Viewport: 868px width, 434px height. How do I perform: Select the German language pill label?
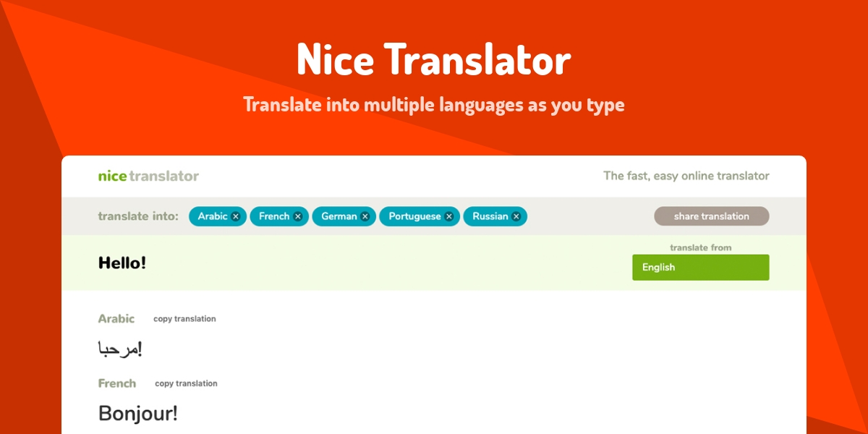(x=339, y=216)
